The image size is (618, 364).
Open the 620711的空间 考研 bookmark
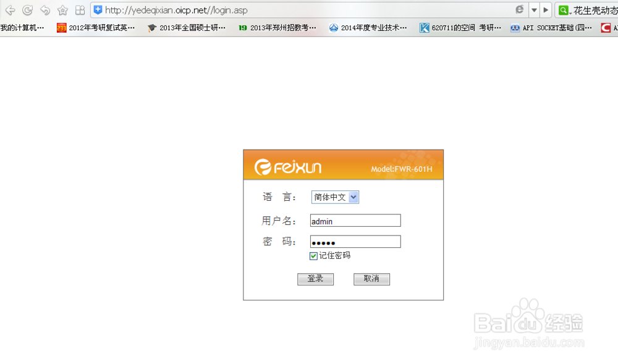pos(460,28)
